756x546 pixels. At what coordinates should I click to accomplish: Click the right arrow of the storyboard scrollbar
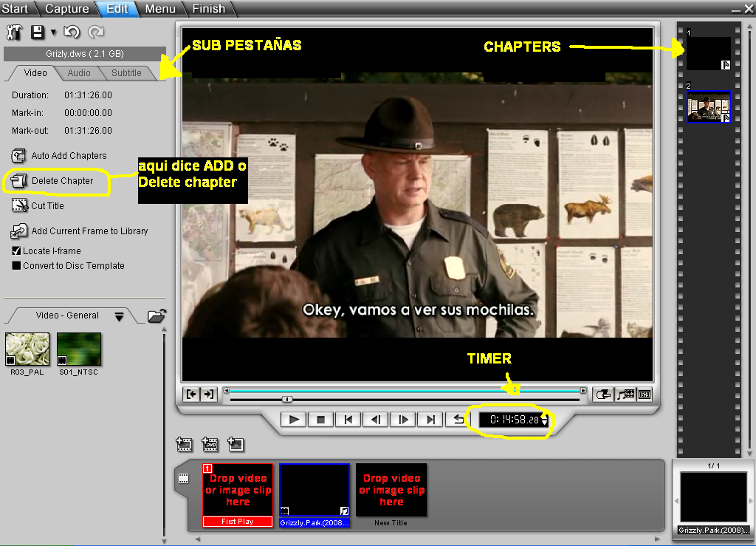(656, 539)
